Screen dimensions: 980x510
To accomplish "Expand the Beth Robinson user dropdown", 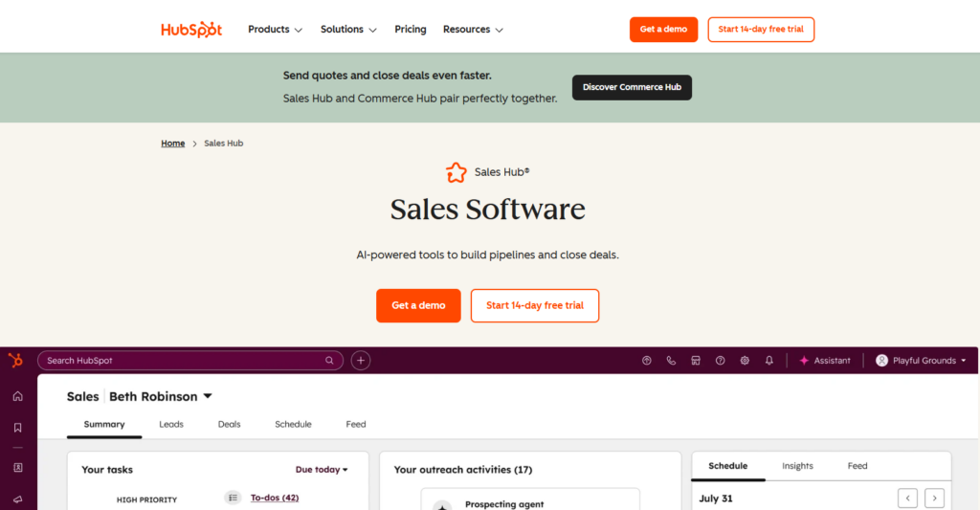I will 161,396.
